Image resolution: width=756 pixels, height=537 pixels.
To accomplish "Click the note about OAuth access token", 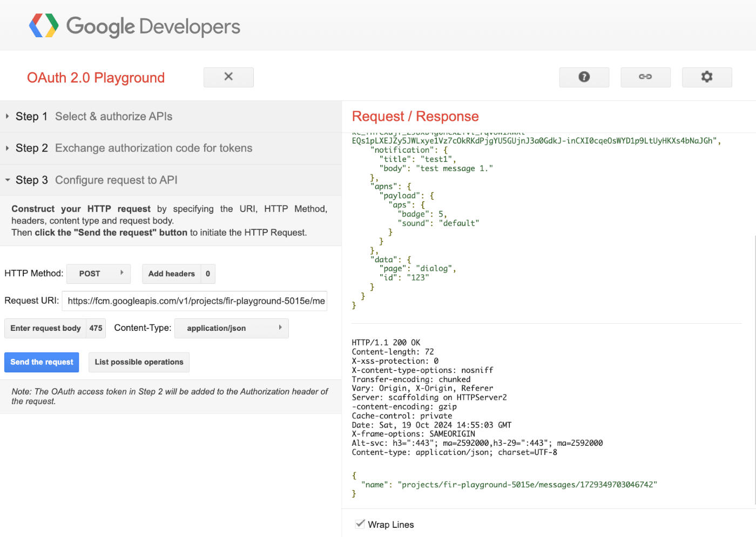I will [170, 396].
